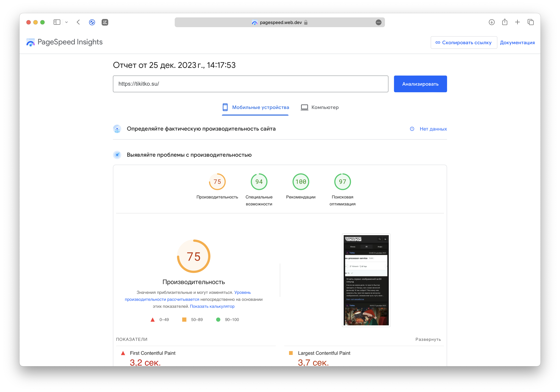
Task: Click the URL input field
Action: pyautogui.click(x=250, y=84)
